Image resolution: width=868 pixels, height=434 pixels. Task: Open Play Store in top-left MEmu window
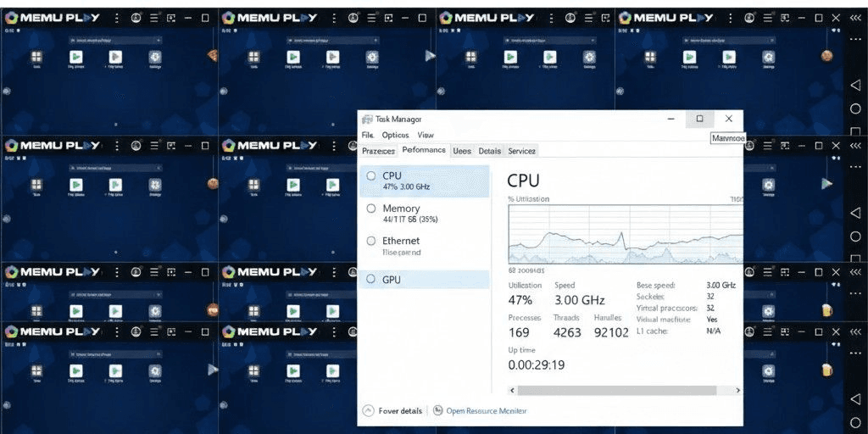click(75, 57)
